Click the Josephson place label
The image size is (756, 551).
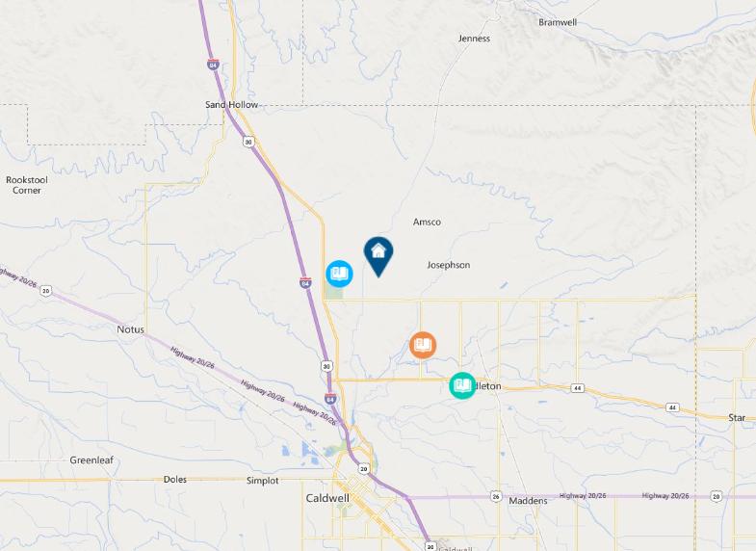[449, 265]
